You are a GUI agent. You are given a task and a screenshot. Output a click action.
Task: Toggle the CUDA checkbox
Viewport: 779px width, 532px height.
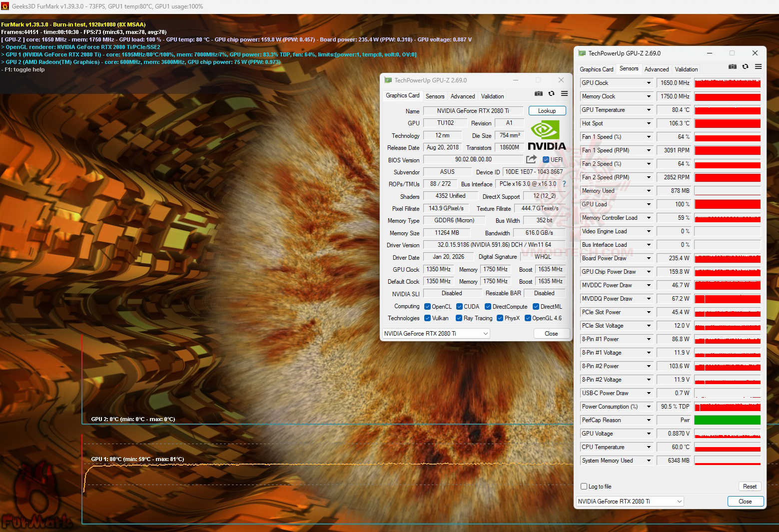point(459,307)
